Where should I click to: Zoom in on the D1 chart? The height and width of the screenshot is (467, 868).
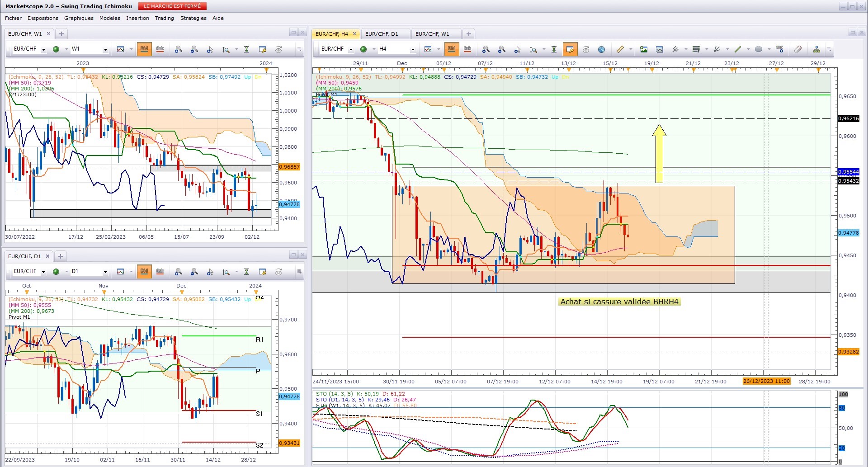pyautogui.click(x=179, y=271)
